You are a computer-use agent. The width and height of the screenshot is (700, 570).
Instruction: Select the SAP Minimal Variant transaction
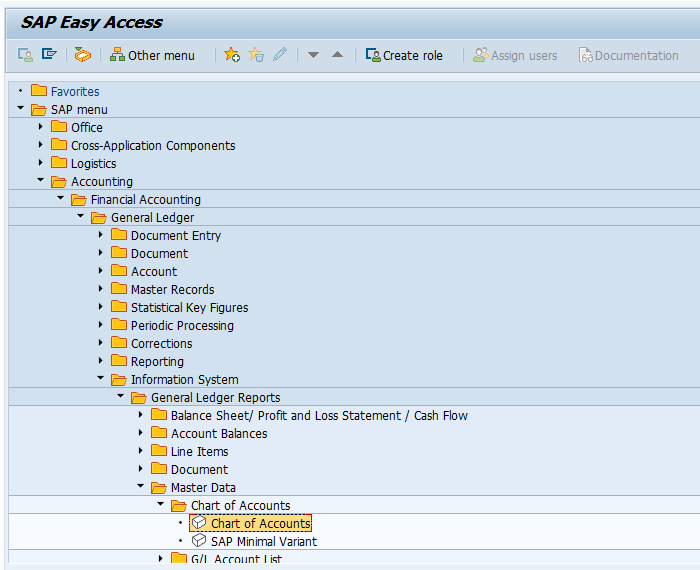pos(264,541)
